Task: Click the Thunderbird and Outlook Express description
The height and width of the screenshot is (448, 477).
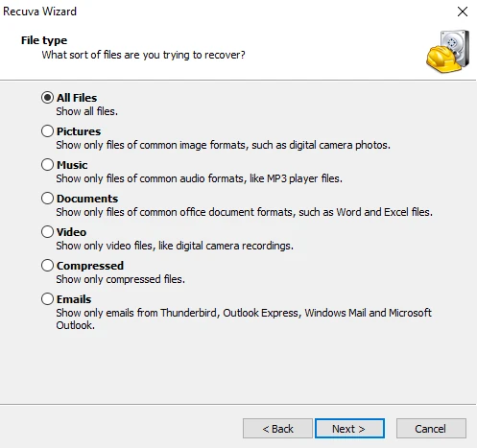Action: pos(244,318)
